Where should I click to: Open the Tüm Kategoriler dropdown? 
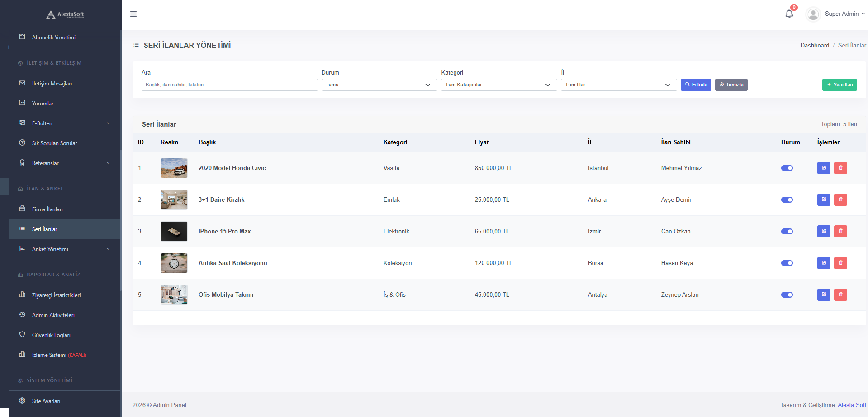[x=498, y=85]
